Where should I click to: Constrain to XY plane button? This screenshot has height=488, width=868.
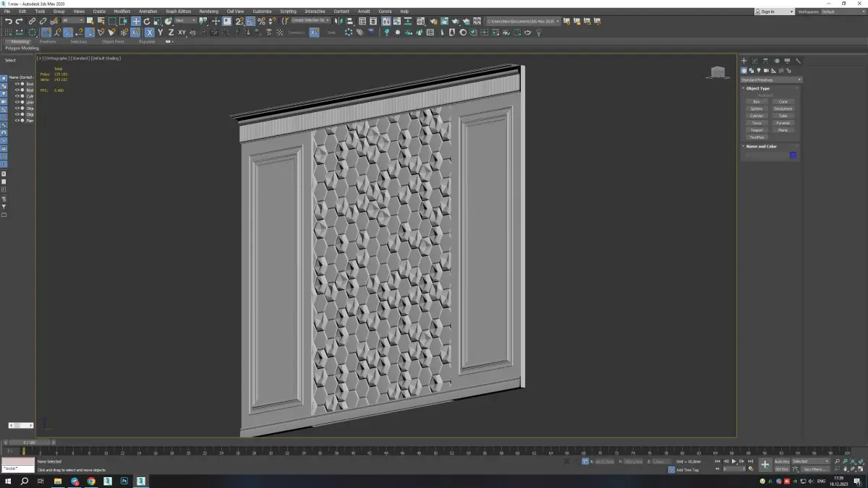[x=182, y=32]
